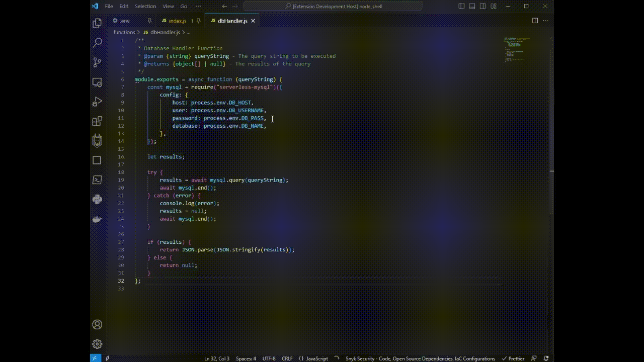
Task: Toggle the bottom panel layout button
Action: click(472, 6)
